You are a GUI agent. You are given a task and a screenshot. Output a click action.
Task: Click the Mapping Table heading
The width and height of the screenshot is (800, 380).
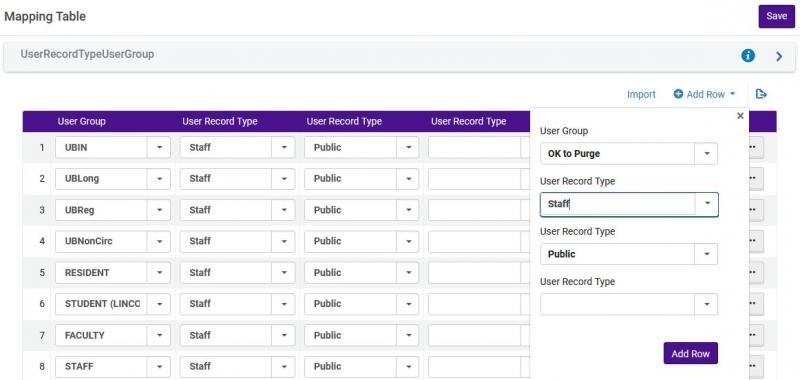[x=45, y=16]
